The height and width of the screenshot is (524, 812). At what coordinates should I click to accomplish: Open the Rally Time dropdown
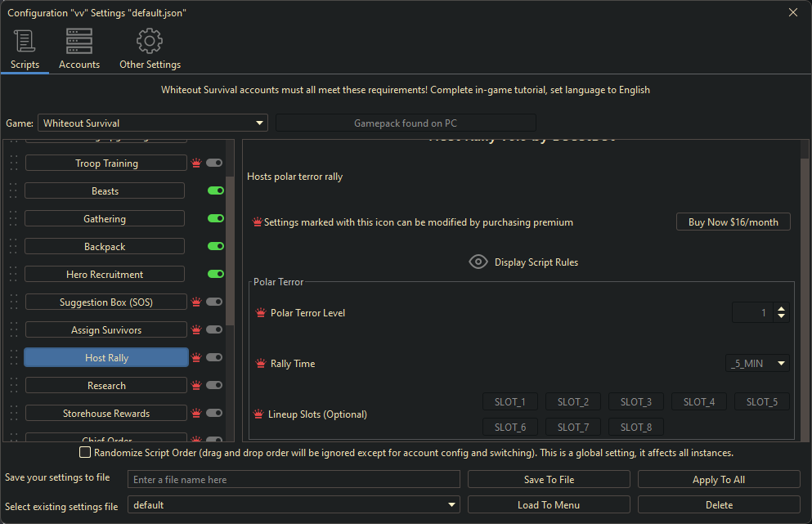coord(757,364)
